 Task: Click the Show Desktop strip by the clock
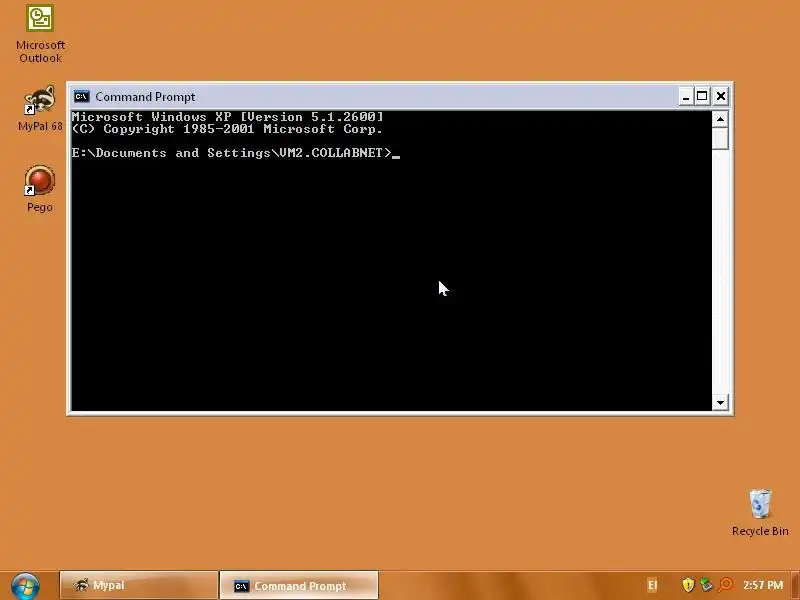pos(795,585)
